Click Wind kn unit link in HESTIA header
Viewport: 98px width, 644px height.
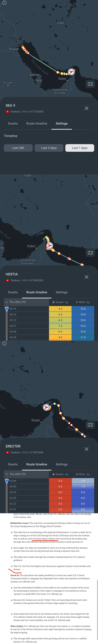click(x=88, y=302)
